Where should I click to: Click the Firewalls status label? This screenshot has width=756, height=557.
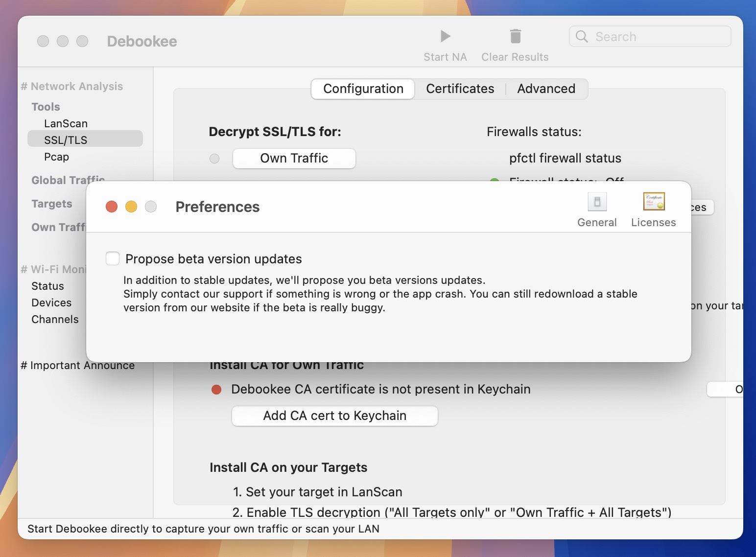[x=534, y=132]
